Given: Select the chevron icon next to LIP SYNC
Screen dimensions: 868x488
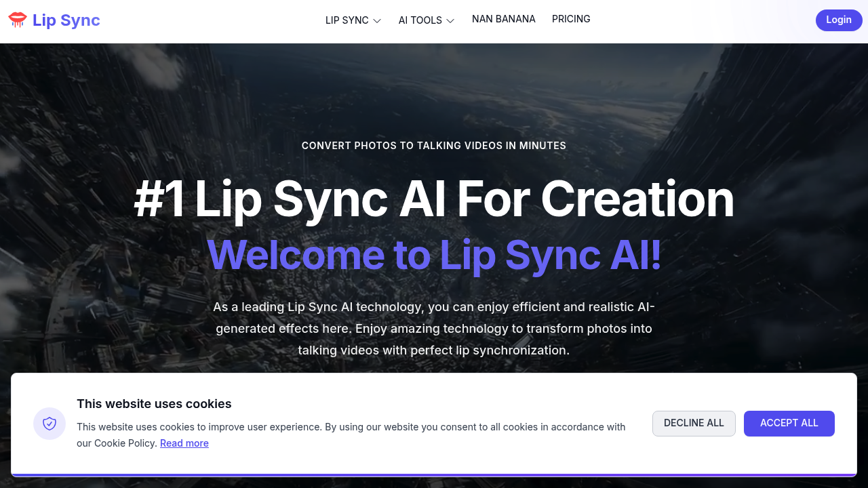Looking at the screenshot, I should click(x=378, y=20).
